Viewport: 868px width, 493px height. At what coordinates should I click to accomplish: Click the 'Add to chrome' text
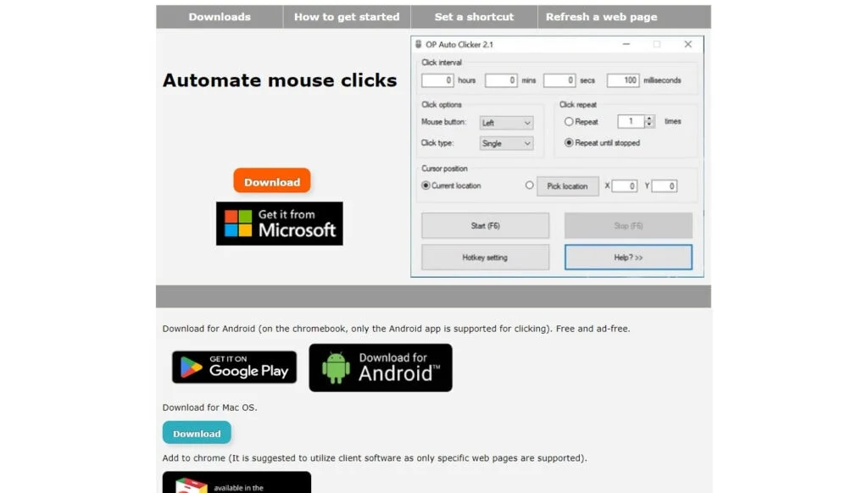point(194,458)
